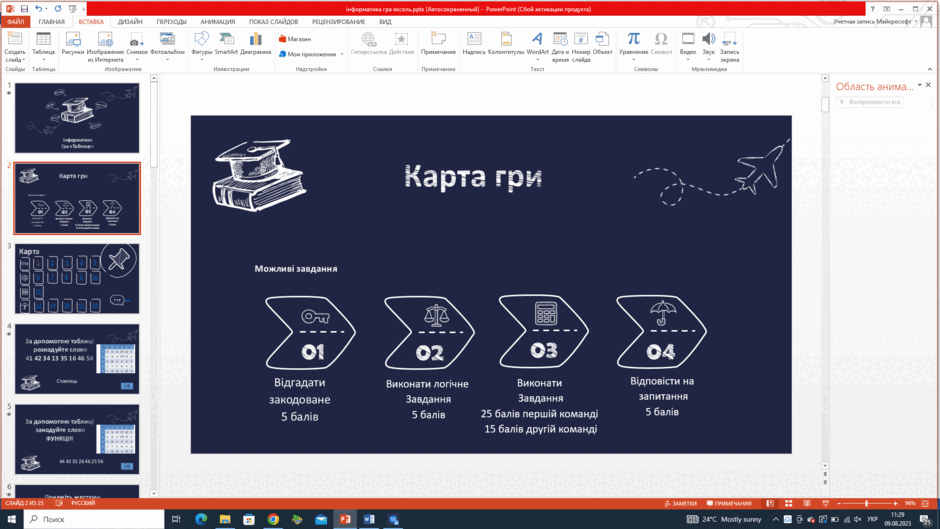Click the Undo arrow icon
Screen dimensions: 940x529
38,9
